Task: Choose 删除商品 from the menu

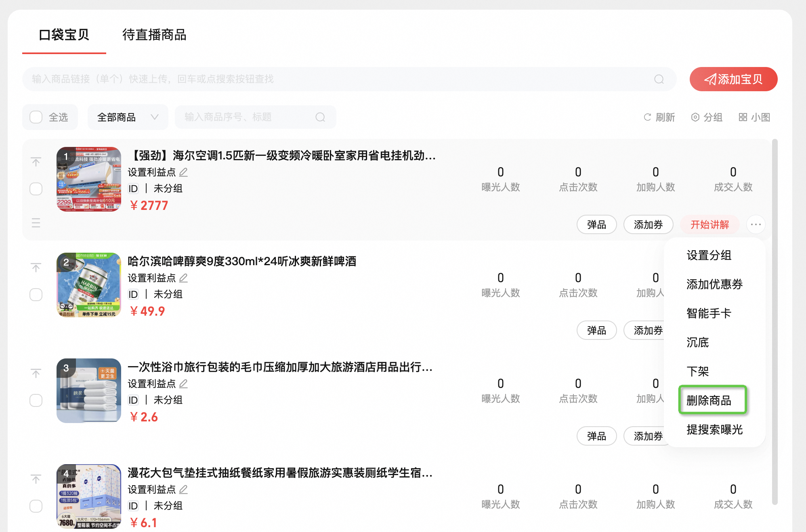Action: (709, 400)
